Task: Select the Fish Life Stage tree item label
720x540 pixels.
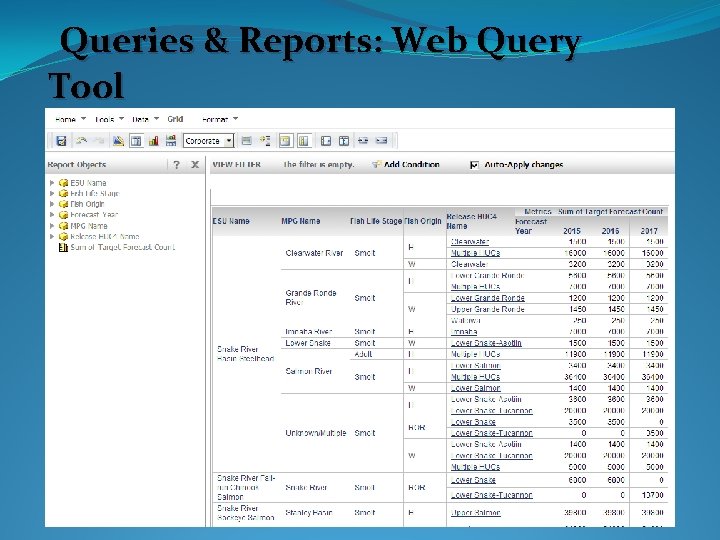Action: point(95,193)
